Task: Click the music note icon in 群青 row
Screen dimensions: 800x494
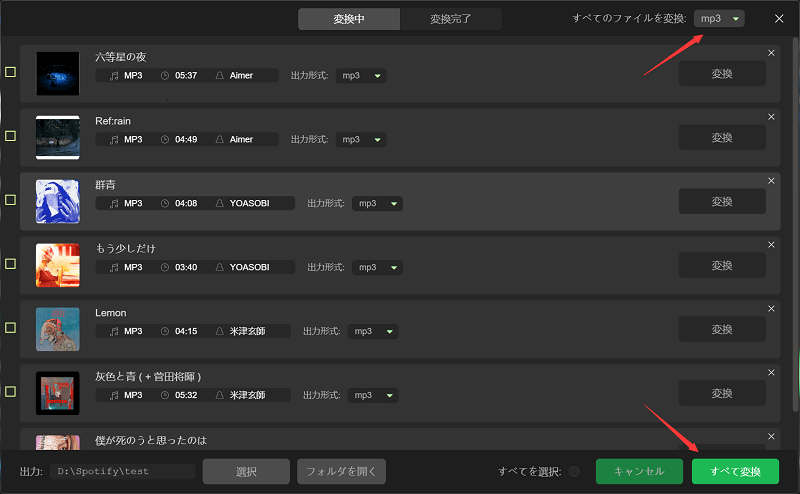Action: click(x=114, y=204)
